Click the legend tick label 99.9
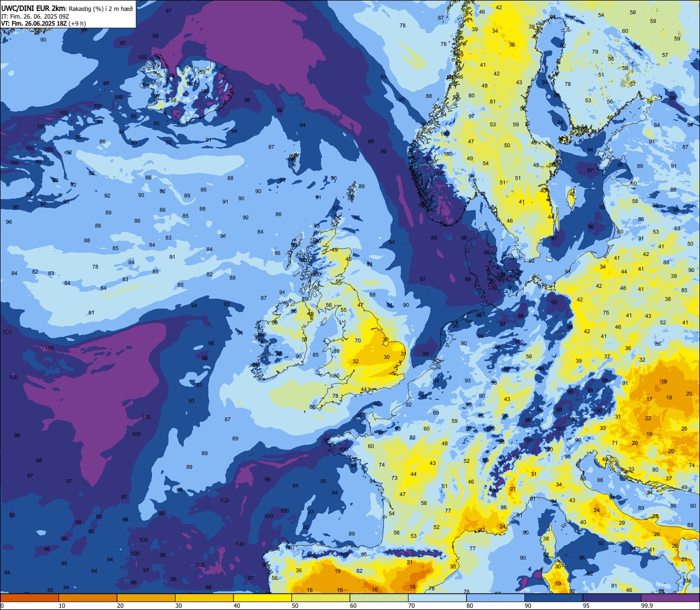This screenshot has height=610, width=700. coord(647,606)
